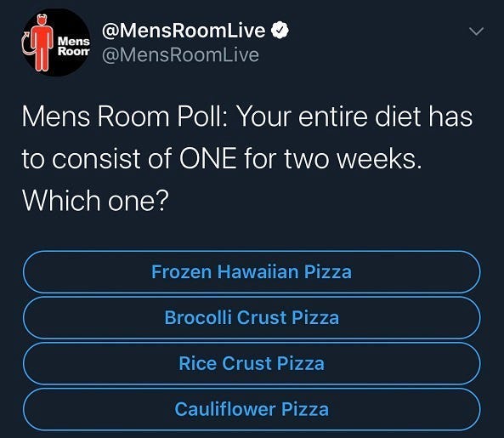The height and width of the screenshot is (438, 504).
Task: Click the word Hawaiian in first option
Action: (x=258, y=272)
